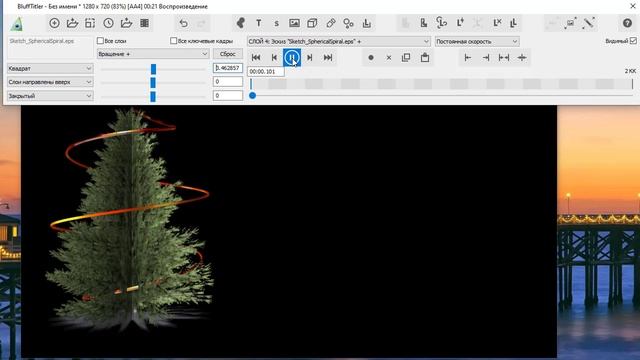The height and width of the screenshot is (360, 640).
Task: Jump to the first keyframe
Action: tap(256, 58)
